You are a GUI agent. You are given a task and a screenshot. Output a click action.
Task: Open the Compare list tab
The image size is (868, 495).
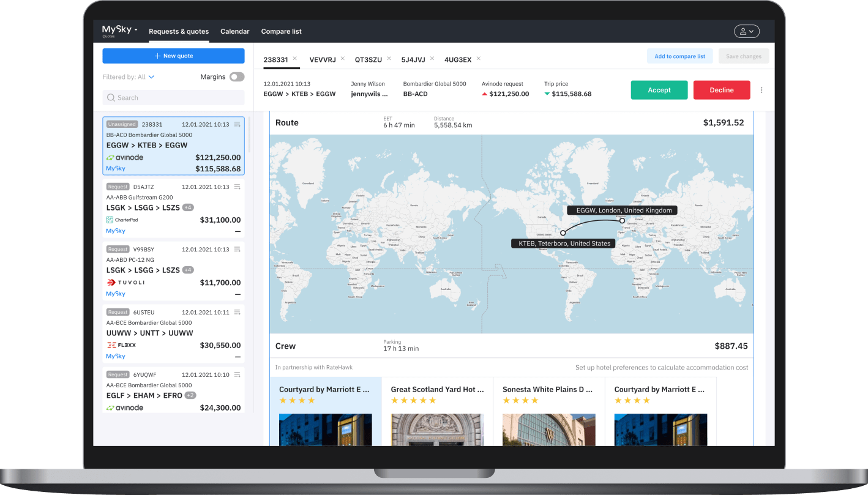(x=282, y=31)
